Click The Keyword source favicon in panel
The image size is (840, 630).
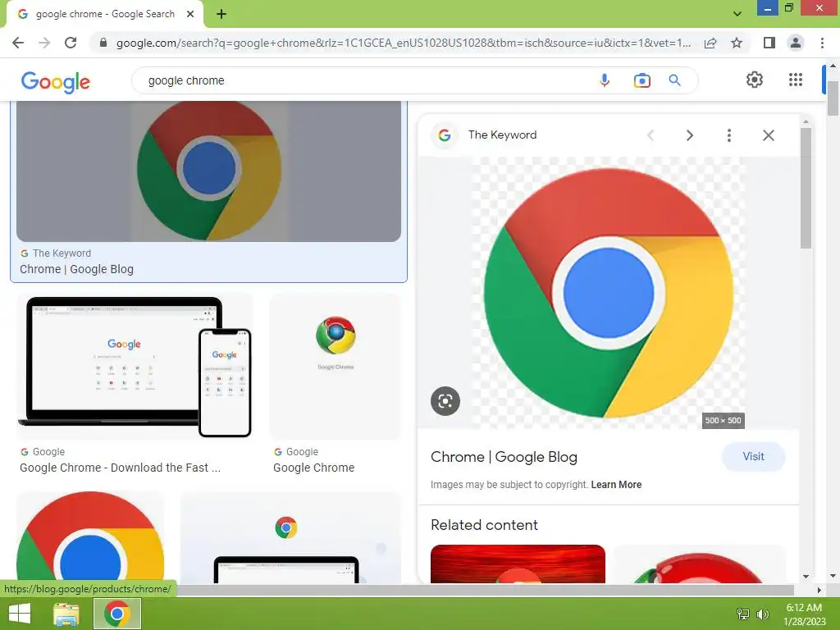tap(444, 135)
